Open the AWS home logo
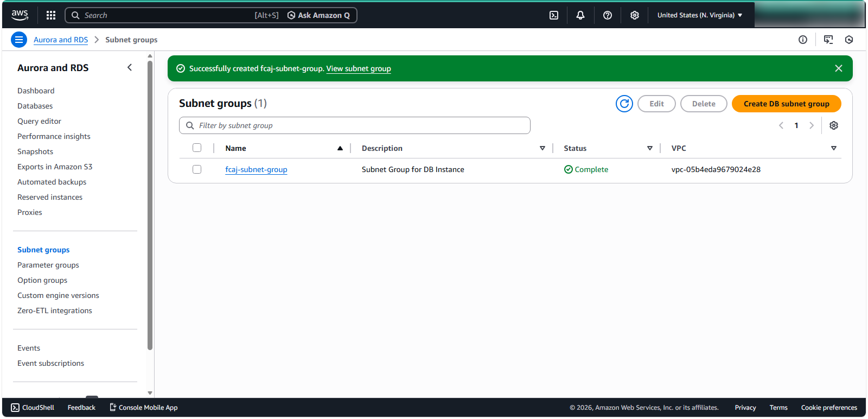This screenshot has height=419, width=868. point(20,15)
